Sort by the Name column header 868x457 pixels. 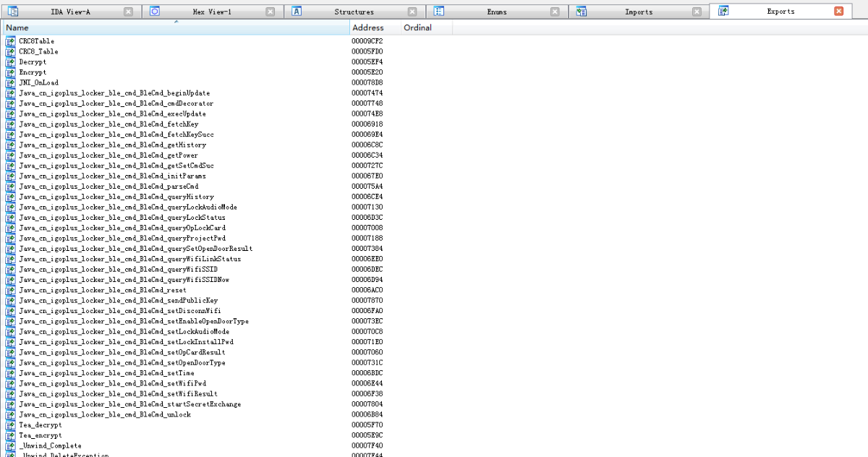(x=176, y=27)
